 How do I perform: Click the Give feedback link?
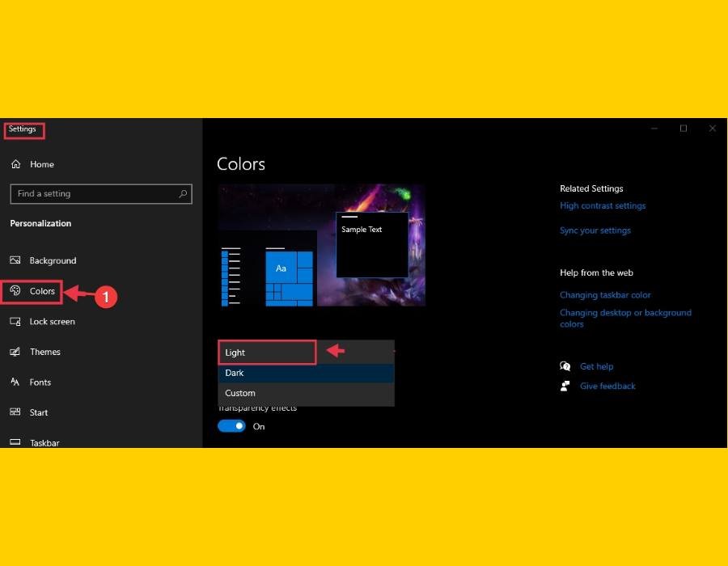(x=607, y=386)
